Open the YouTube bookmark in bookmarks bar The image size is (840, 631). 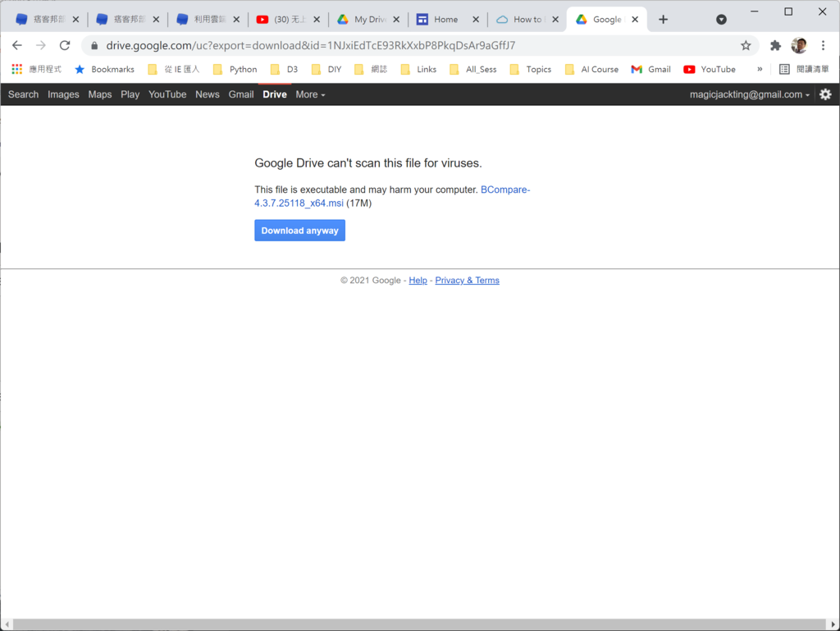point(710,69)
